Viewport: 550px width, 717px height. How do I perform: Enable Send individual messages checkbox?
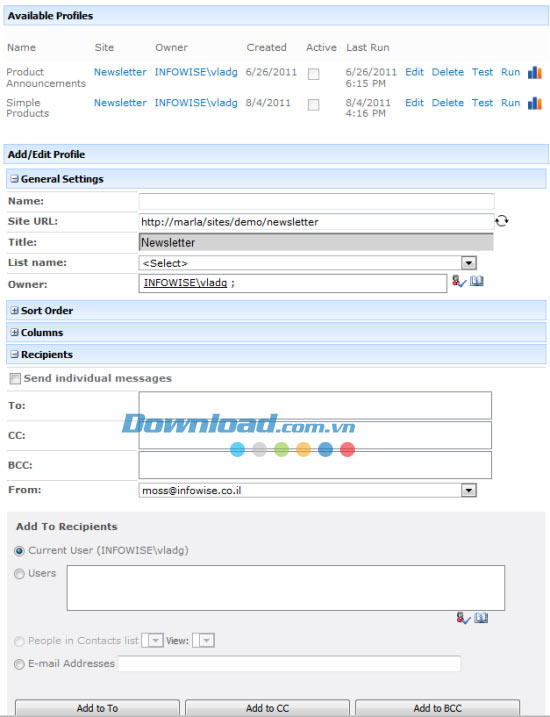(x=15, y=379)
